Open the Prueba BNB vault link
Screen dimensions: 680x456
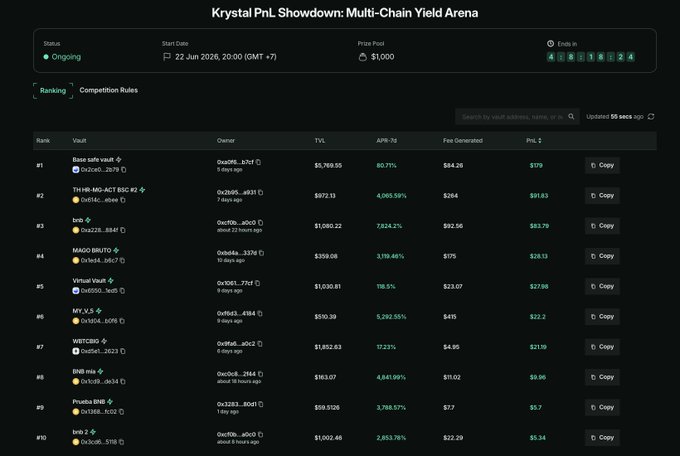(x=88, y=402)
